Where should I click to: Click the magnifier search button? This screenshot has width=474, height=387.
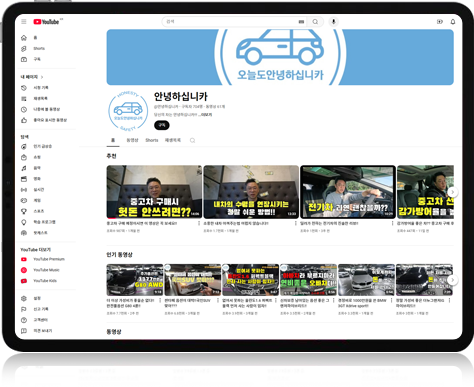(315, 22)
